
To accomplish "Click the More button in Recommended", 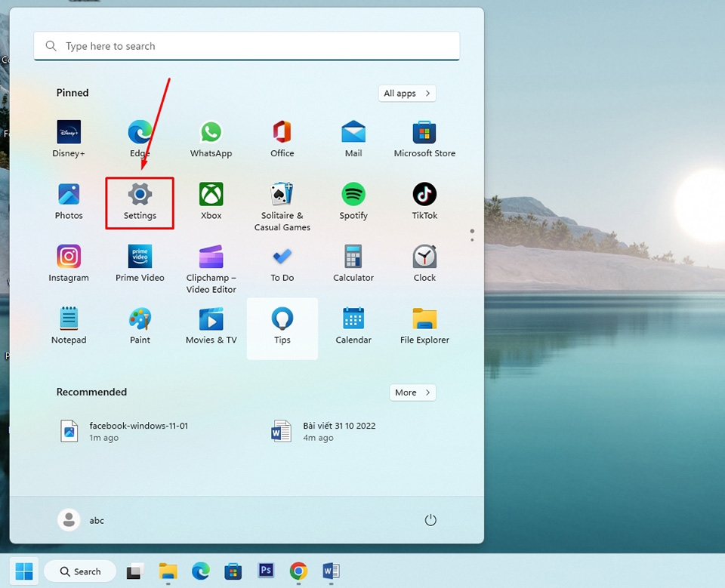I will coord(412,393).
